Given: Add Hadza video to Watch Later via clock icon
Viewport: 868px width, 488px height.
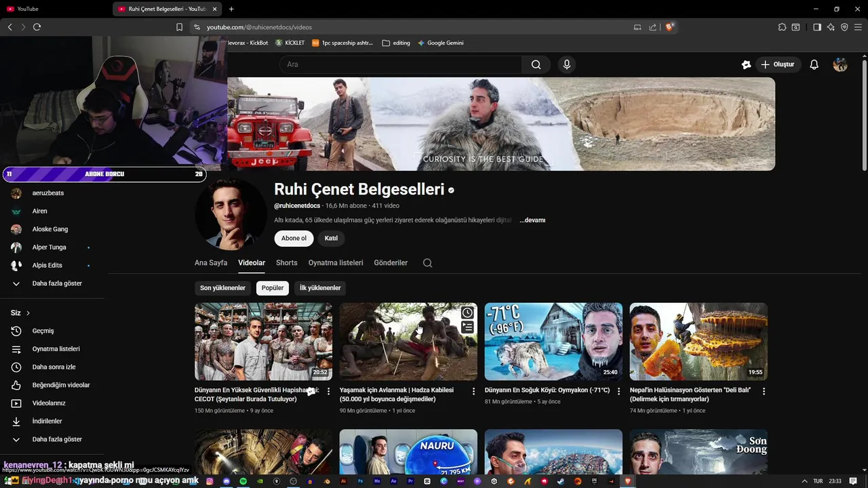Looking at the screenshot, I should point(467,312).
